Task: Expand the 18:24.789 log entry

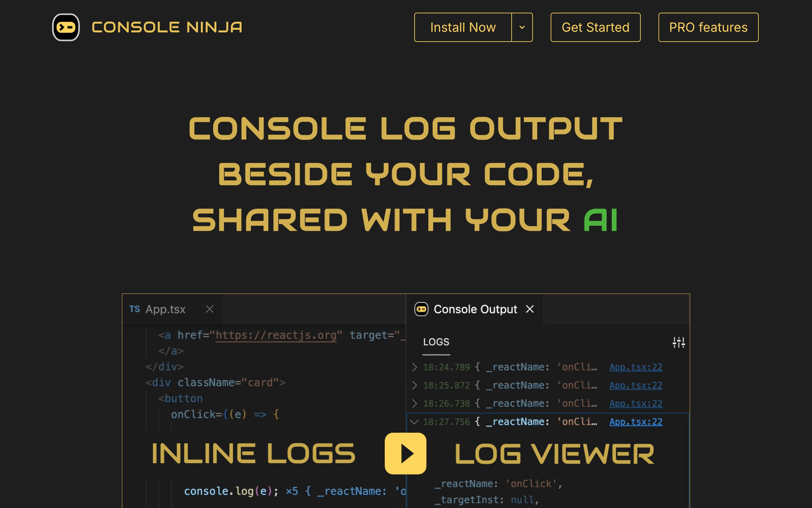Action: (415, 367)
